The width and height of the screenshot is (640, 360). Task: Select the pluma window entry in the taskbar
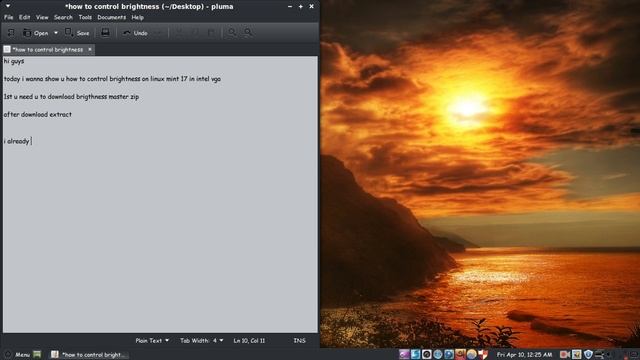(x=89, y=355)
